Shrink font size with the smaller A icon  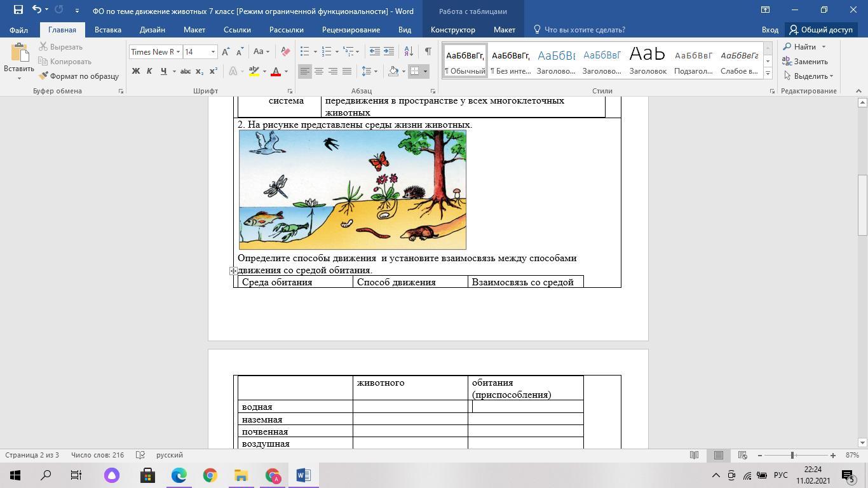coord(240,52)
